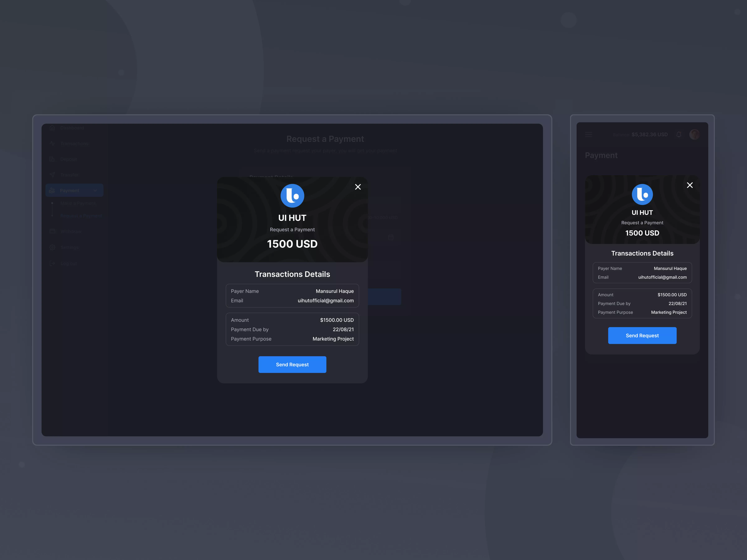Click the calendar icon behind the desktop modal
The width and height of the screenshot is (747, 560).
[391, 237]
